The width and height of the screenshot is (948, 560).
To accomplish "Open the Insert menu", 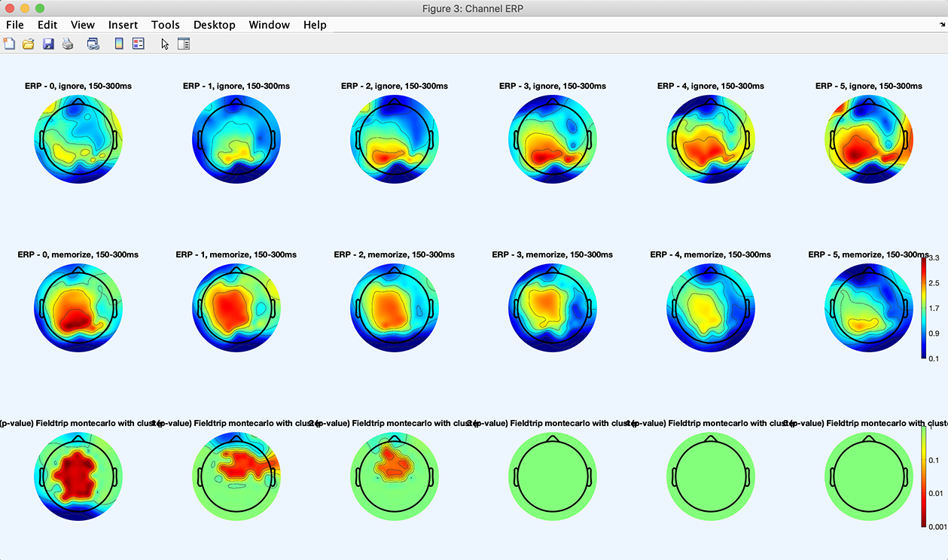I will [x=123, y=25].
